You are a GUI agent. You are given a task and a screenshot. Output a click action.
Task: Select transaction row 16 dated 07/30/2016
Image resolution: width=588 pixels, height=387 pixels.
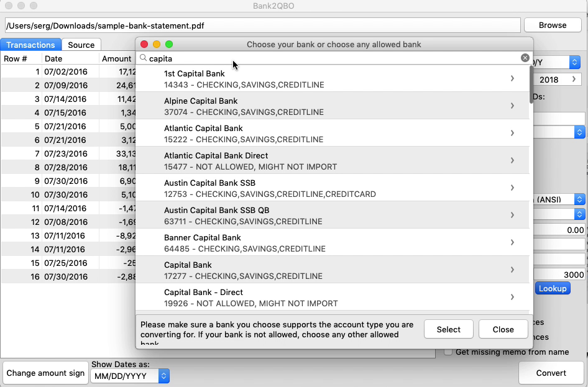(x=68, y=276)
